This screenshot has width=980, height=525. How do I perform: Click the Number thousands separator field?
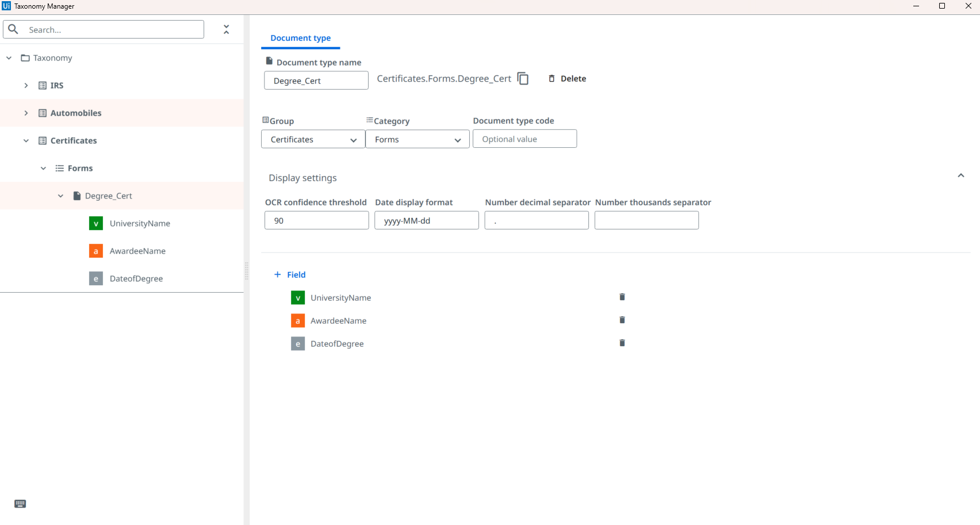pos(646,220)
